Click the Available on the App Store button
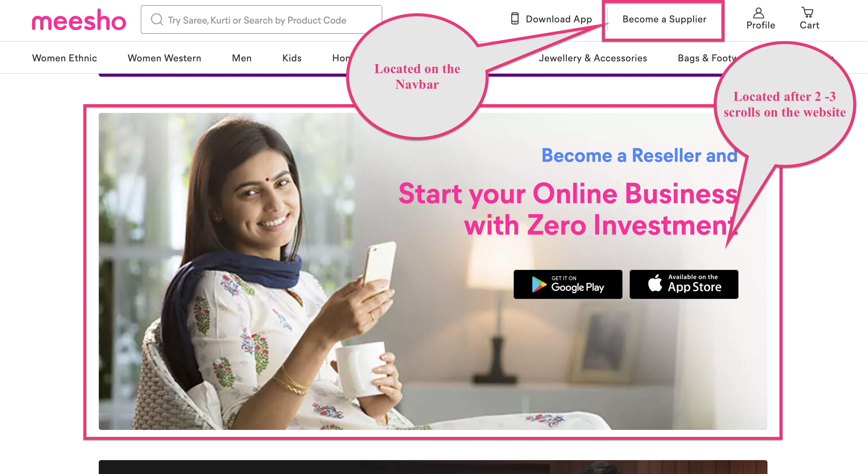 click(684, 284)
